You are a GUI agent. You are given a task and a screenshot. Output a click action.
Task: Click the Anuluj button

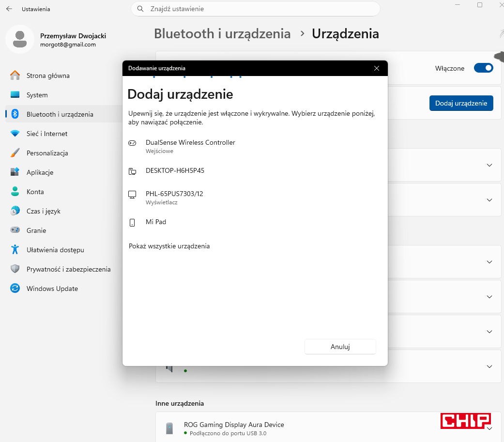(340, 347)
